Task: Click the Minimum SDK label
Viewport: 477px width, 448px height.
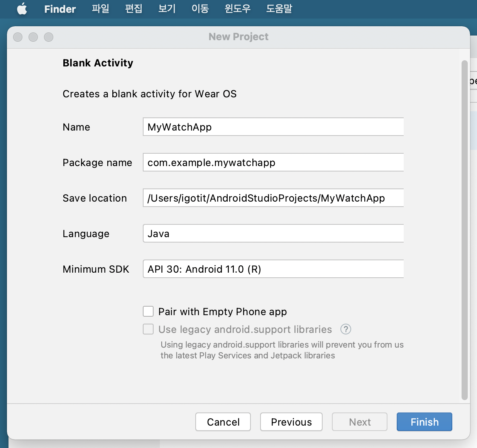Action: point(96,269)
